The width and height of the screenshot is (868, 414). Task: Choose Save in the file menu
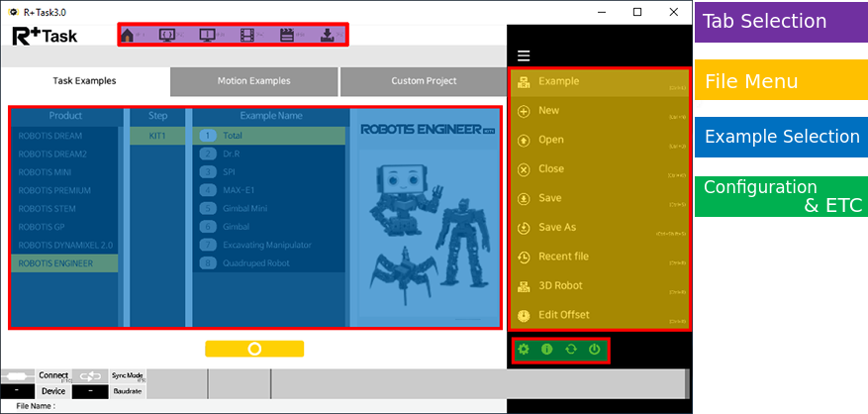point(600,199)
